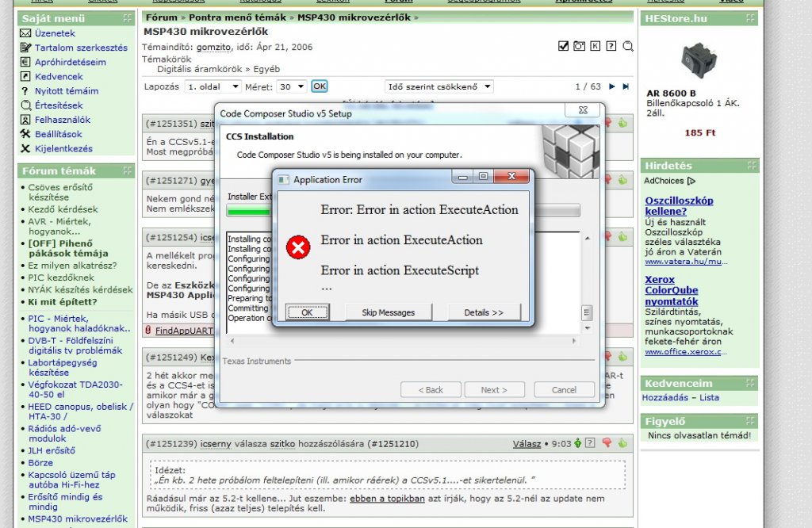Open the Méret size dropdown
Image resolution: width=812 pixels, height=528 pixels.
point(292,86)
